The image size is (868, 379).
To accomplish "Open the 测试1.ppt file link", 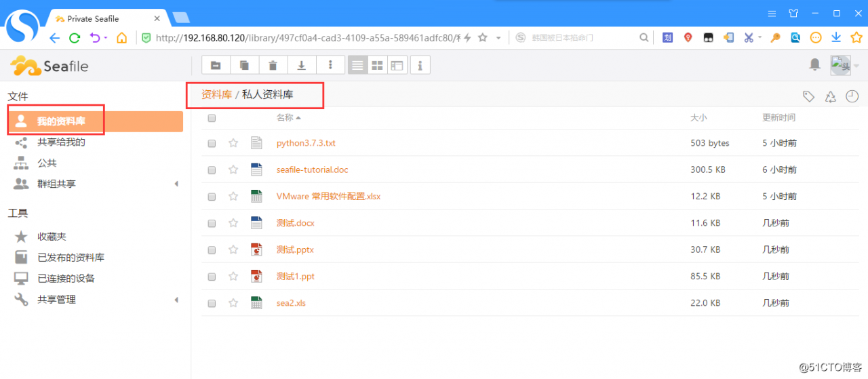I will tap(295, 277).
